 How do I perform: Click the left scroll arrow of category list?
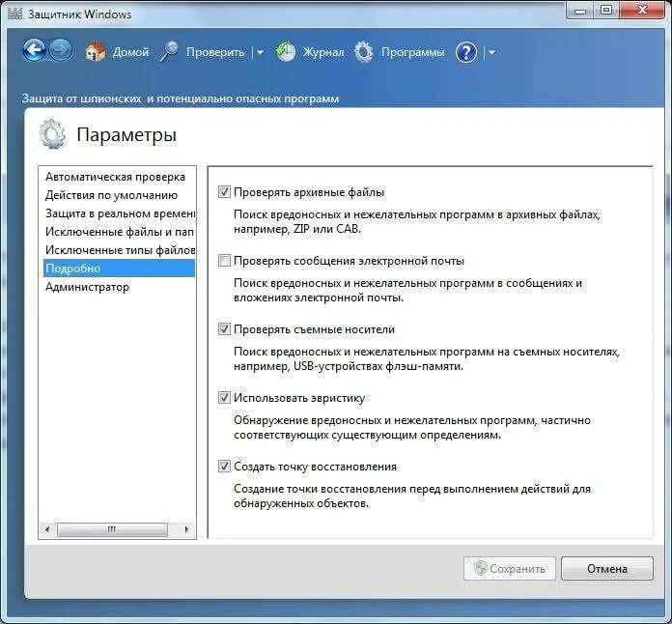point(47,529)
